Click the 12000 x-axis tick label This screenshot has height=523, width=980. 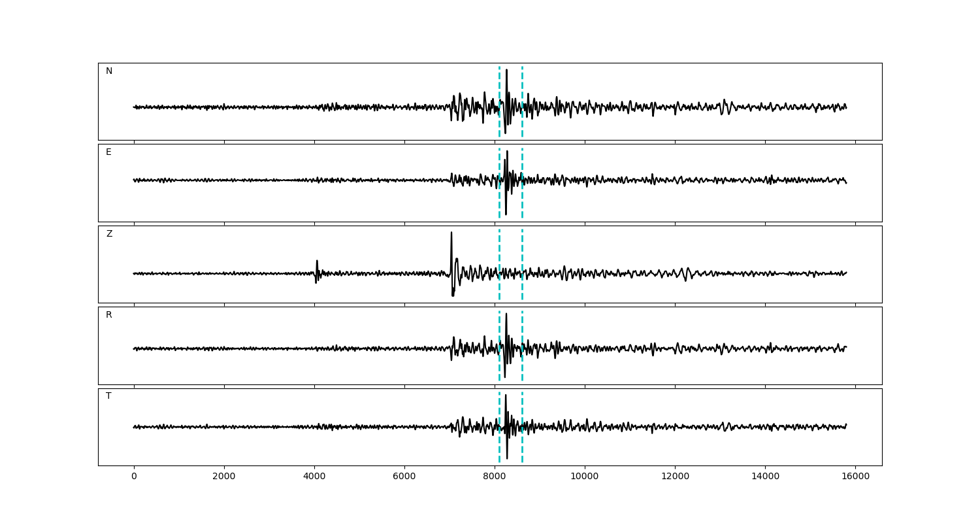(675, 477)
